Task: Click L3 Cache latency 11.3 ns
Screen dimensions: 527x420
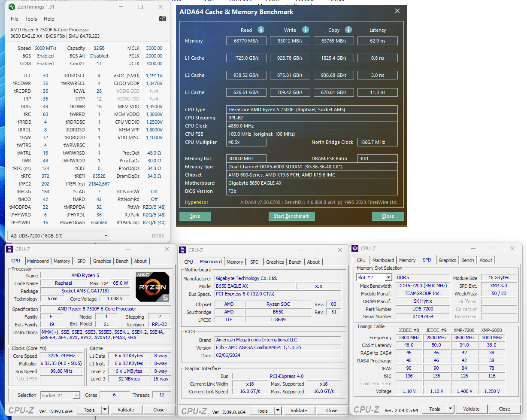Action: [378, 92]
